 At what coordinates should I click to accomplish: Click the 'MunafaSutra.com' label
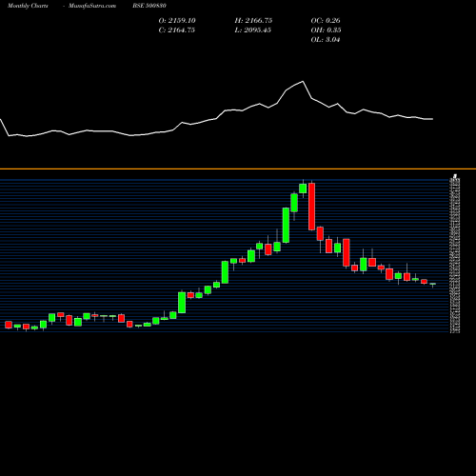click(x=92, y=6)
